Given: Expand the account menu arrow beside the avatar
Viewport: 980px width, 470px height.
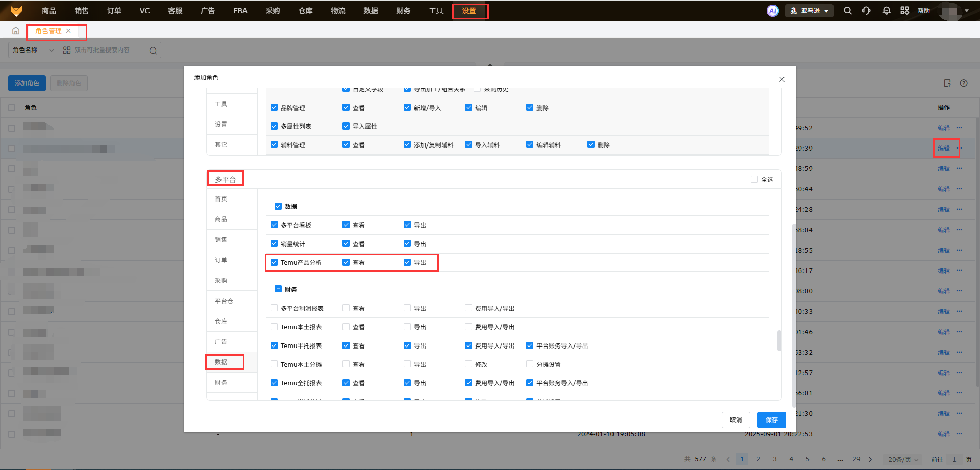Looking at the screenshot, I should [x=967, y=11].
